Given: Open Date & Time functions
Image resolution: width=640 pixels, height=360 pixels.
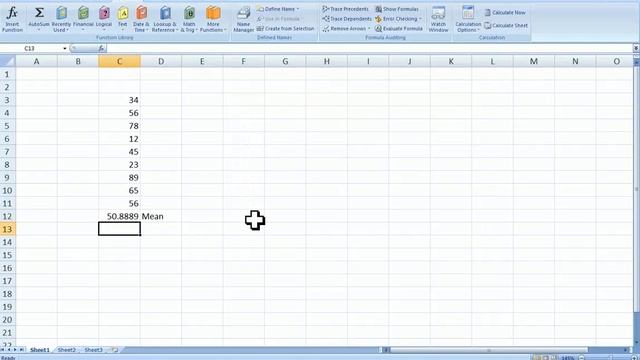Looking at the screenshot, I should click(141, 19).
